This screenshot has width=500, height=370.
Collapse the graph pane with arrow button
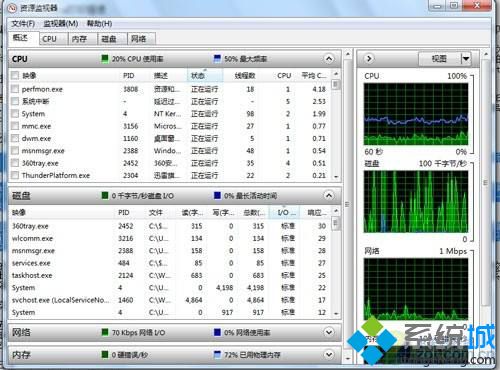click(369, 59)
